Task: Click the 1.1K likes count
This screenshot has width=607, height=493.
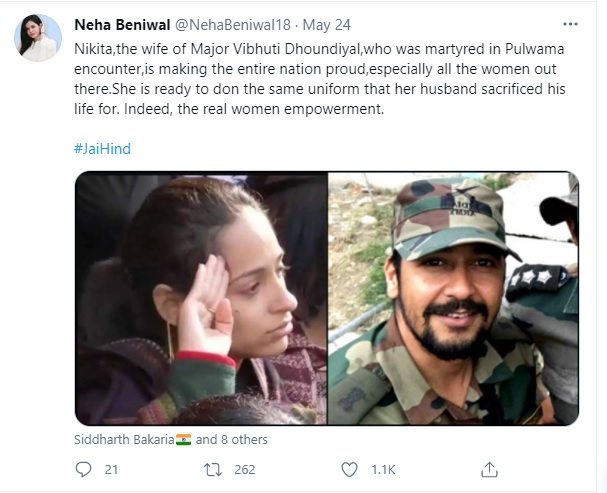Action: 384,469
